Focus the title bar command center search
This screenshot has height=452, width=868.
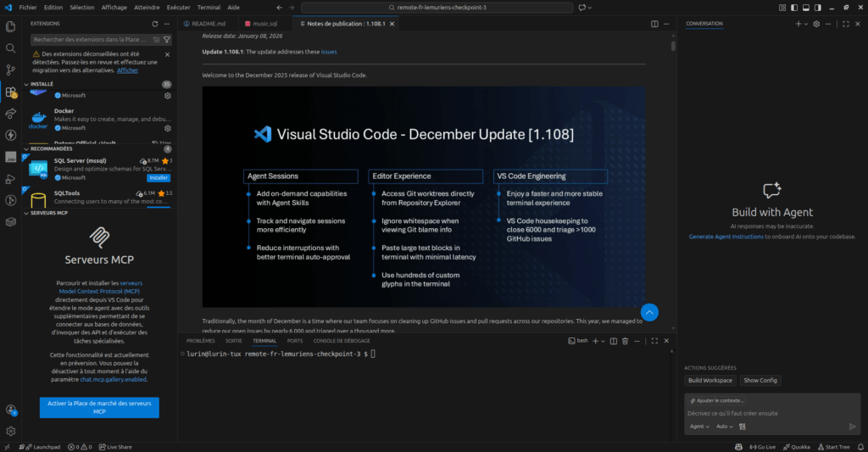click(x=437, y=8)
